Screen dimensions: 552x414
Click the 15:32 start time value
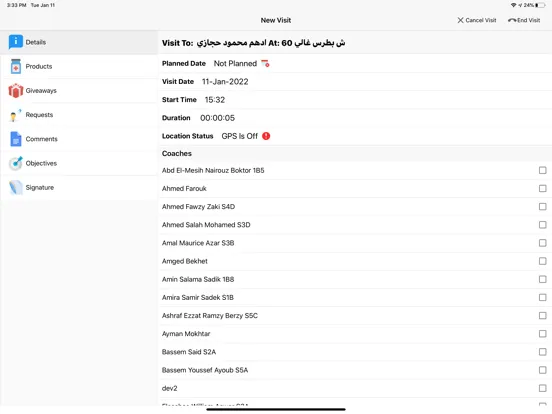pos(215,100)
